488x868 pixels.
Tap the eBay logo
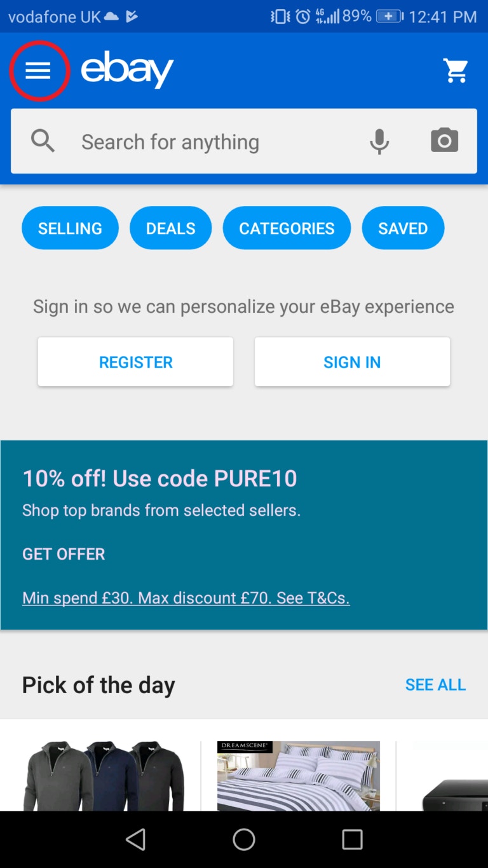point(127,70)
